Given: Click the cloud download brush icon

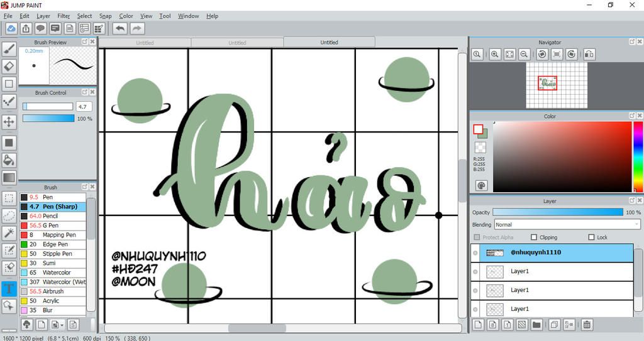Looking at the screenshot, I should (27, 325).
